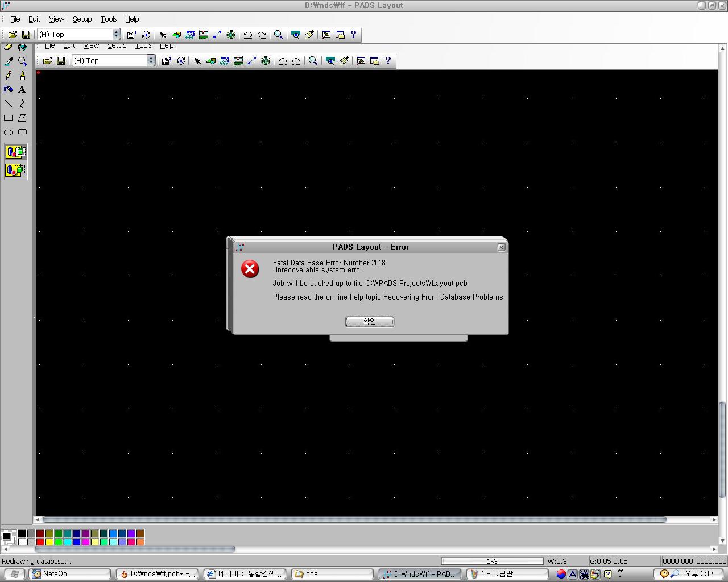Click the Start button on taskbar
The width and height of the screenshot is (728, 582).
[x=14, y=574]
